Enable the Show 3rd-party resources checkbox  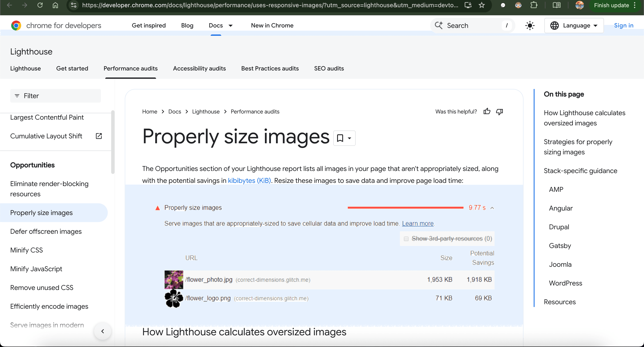406,239
